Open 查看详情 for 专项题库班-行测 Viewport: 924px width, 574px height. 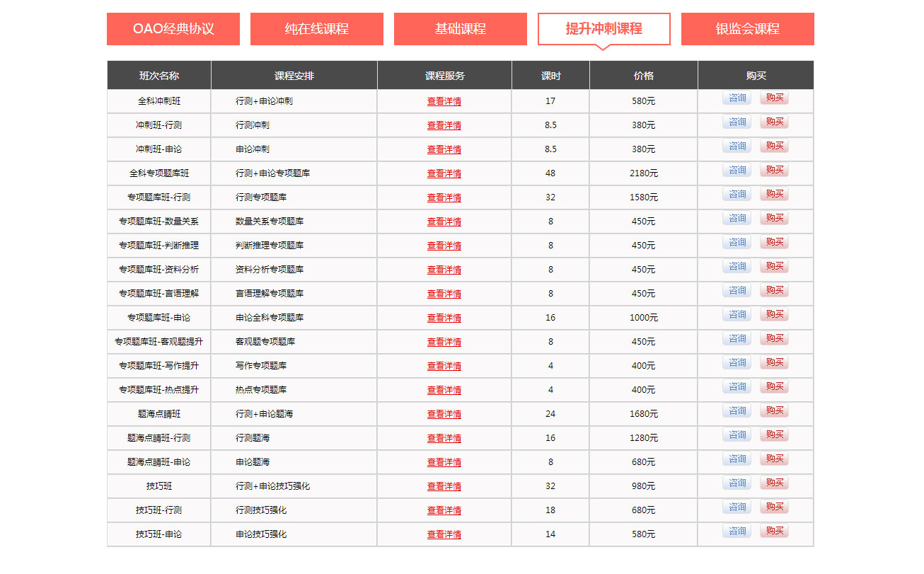point(444,197)
